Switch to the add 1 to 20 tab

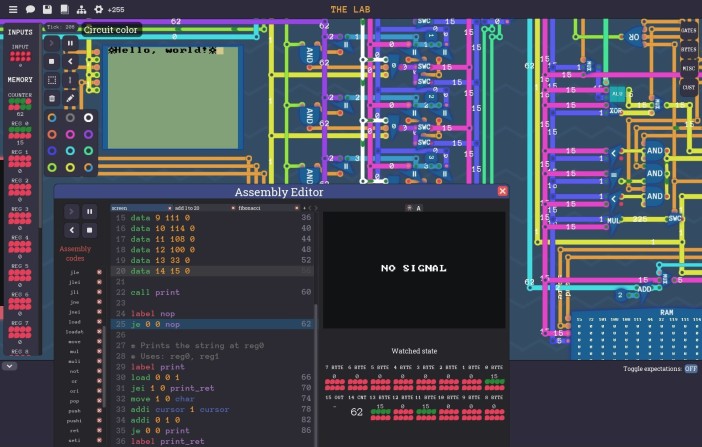click(187, 208)
